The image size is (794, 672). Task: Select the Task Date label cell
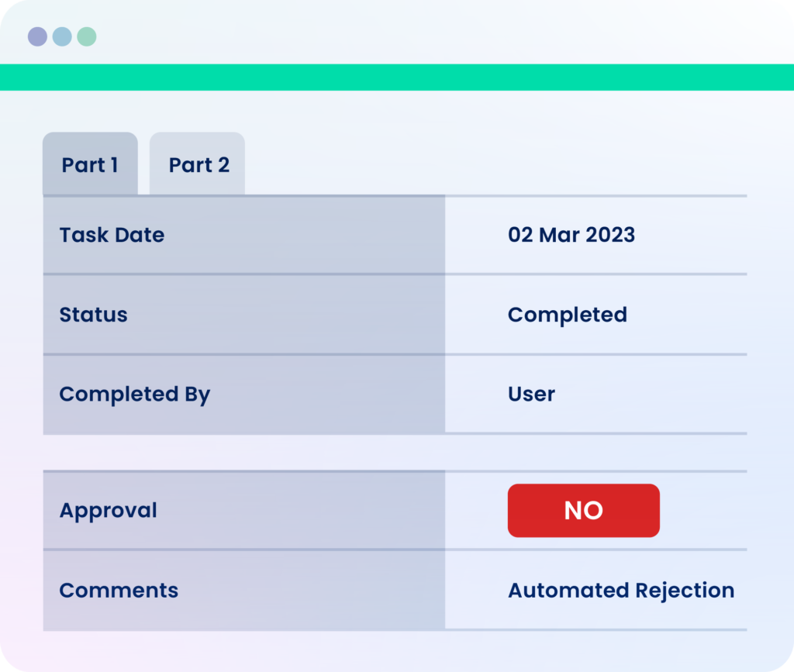(x=244, y=236)
